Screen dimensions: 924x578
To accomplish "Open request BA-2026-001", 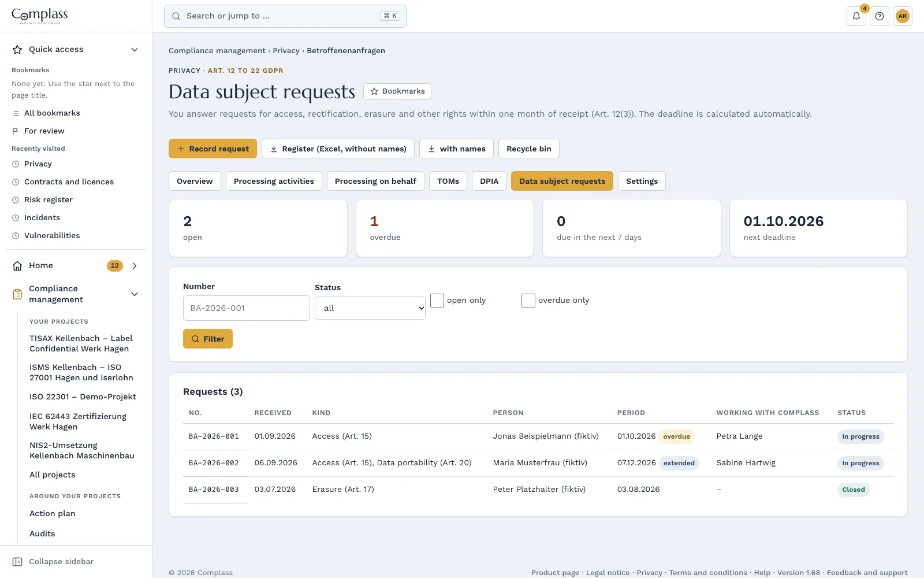I will pos(214,436).
